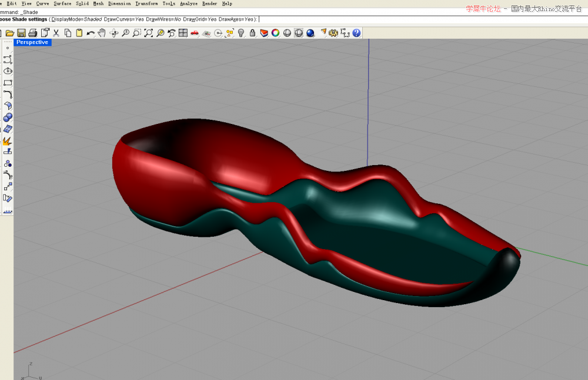The width and height of the screenshot is (588, 380).
Task: Click the Object Properties color wheel icon
Action: [x=276, y=33]
